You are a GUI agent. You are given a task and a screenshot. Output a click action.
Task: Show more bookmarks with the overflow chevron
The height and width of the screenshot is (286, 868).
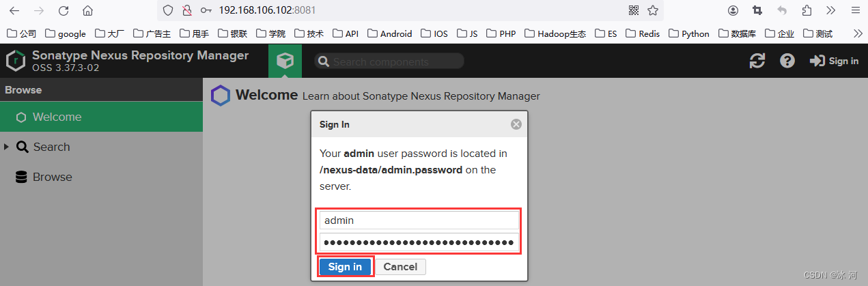[858, 33]
